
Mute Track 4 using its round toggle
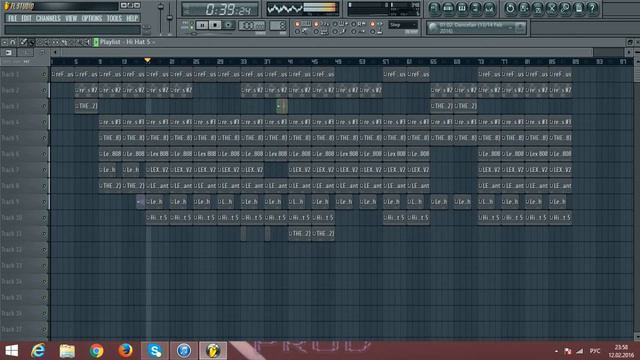click(44, 122)
